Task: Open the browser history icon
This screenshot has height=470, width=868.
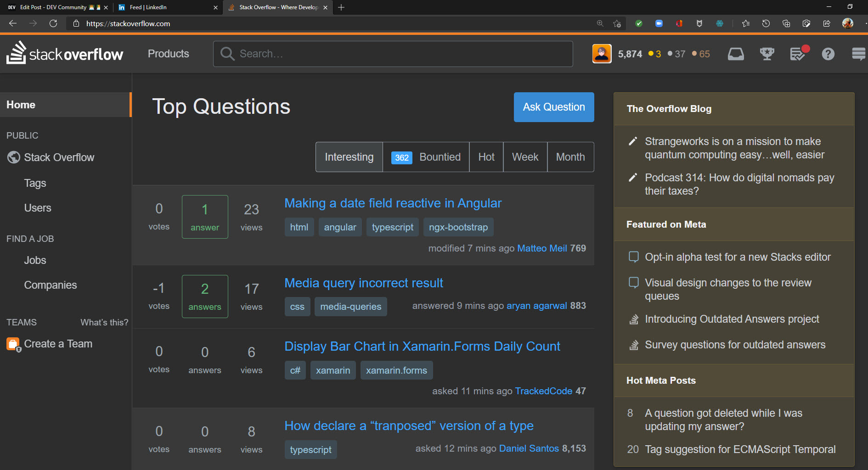Action: pyautogui.click(x=766, y=23)
